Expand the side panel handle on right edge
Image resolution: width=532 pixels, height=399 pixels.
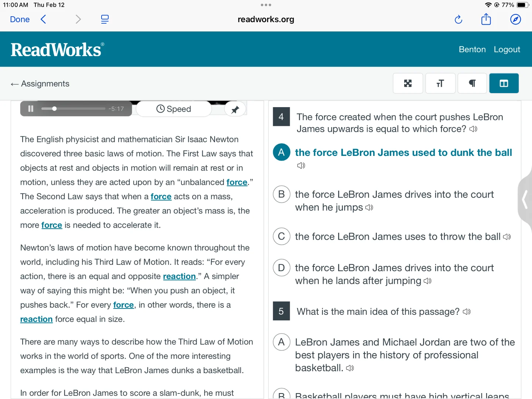525,200
